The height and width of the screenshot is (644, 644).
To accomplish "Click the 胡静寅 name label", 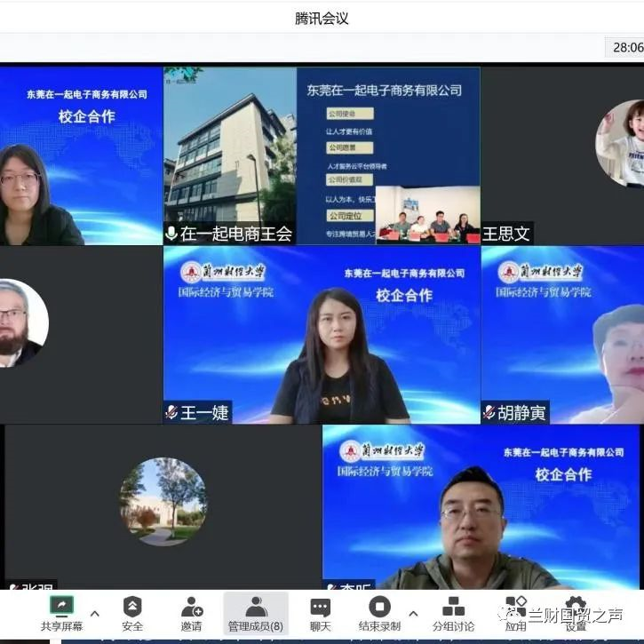I will [x=521, y=412].
